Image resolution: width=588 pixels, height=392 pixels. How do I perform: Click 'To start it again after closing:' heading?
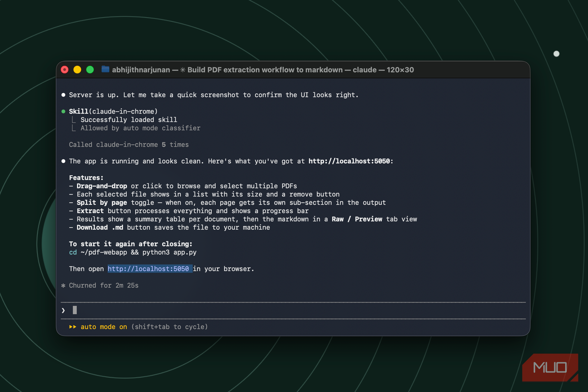[x=131, y=244]
